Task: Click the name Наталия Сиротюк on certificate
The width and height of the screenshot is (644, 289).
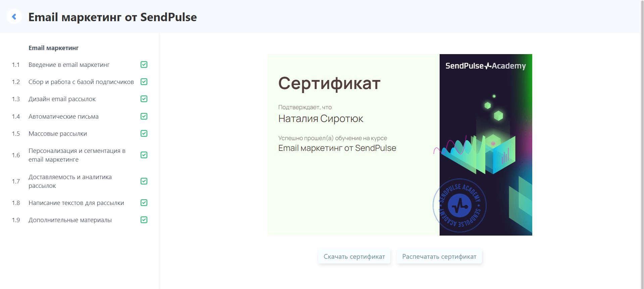Action: (x=320, y=119)
